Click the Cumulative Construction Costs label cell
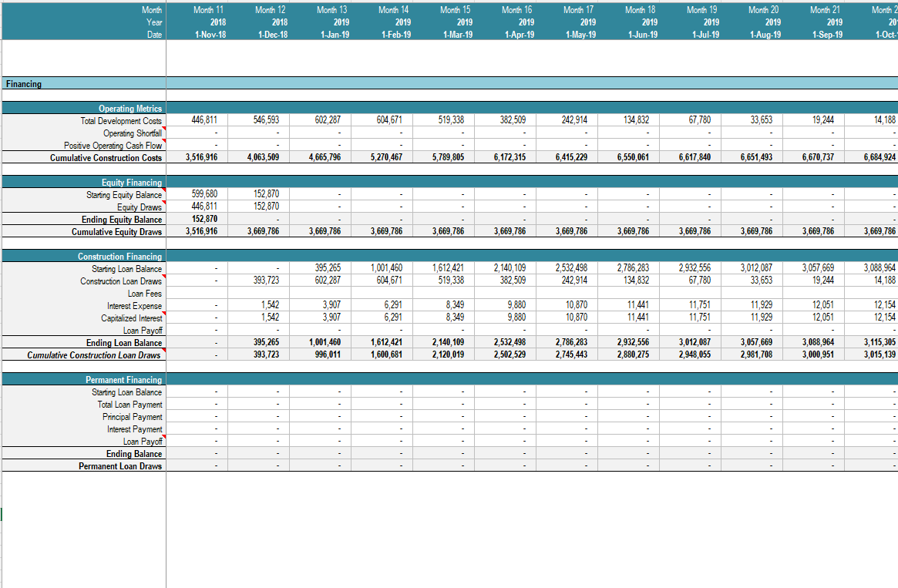The image size is (898, 588). pyautogui.click(x=106, y=158)
